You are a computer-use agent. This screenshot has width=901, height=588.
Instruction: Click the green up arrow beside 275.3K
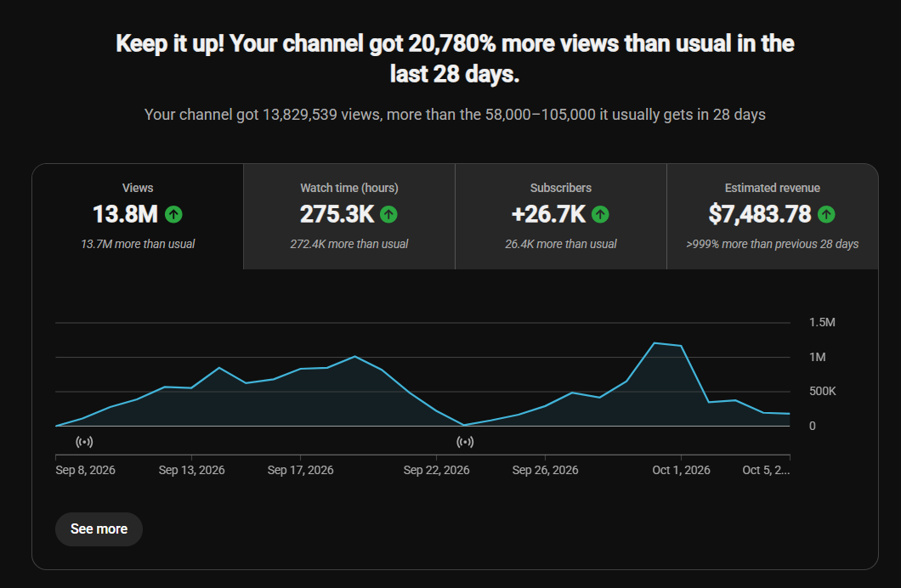(389, 215)
